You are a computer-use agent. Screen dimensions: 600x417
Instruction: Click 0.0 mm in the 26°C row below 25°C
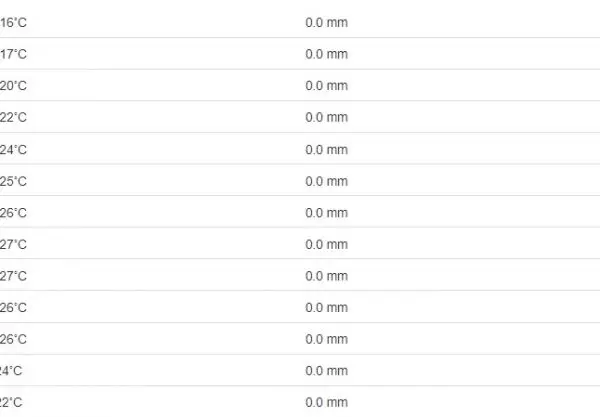326,213
